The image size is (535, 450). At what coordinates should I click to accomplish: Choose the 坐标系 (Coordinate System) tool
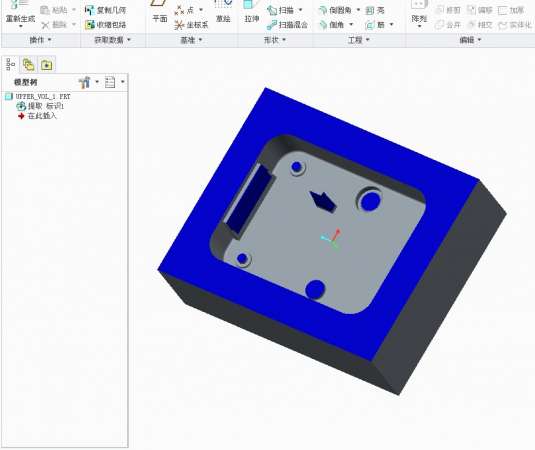click(191, 25)
